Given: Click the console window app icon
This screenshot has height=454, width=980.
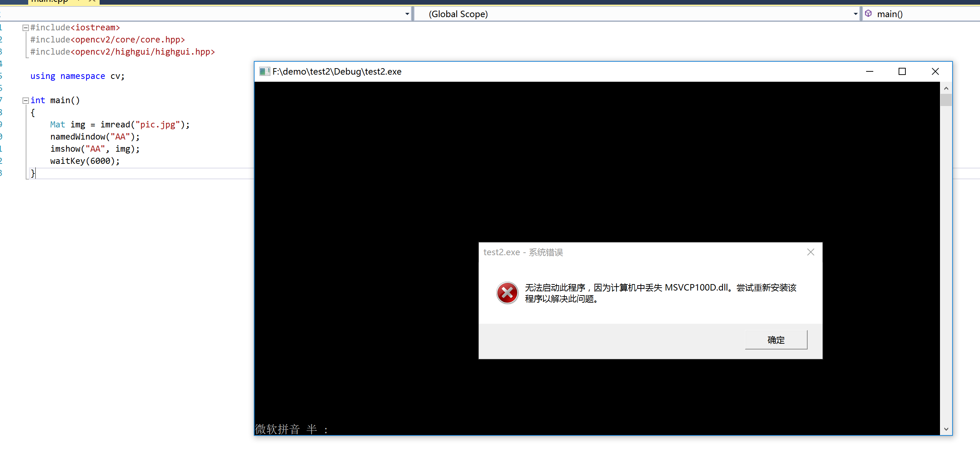Looking at the screenshot, I should [x=263, y=71].
